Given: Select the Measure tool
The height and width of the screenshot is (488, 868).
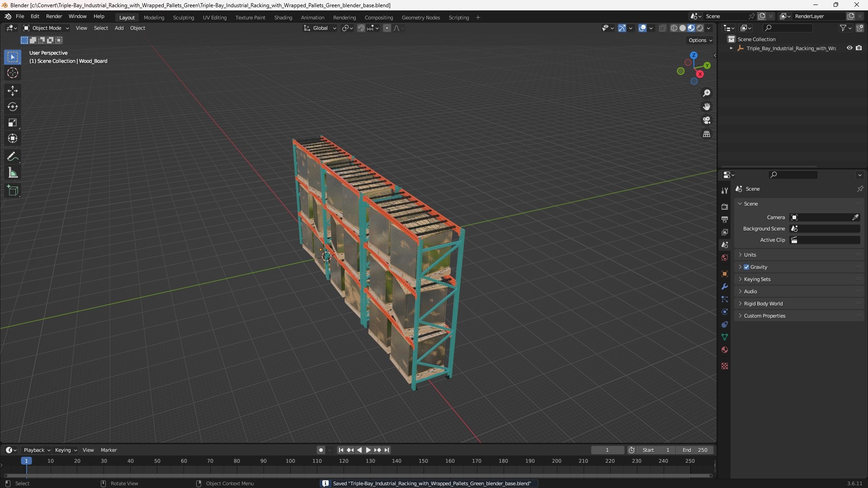Looking at the screenshot, I should coord(12,173).
